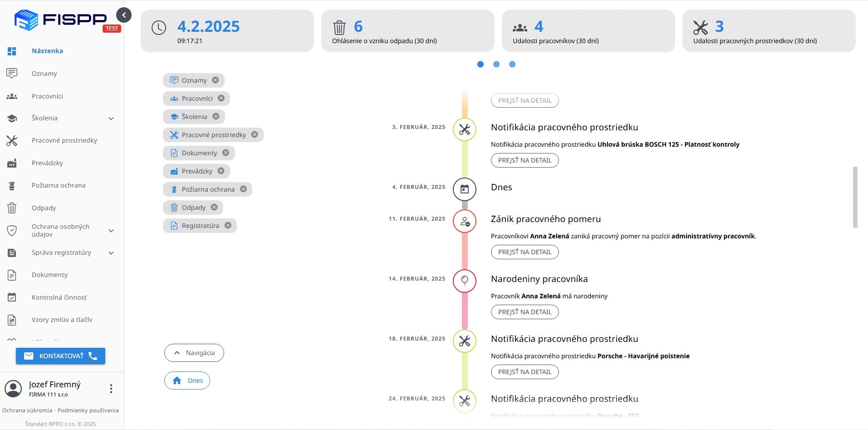Expand the Školenia submenu chevron
Viewport: 868px width, 430px height.
point(111,119)
